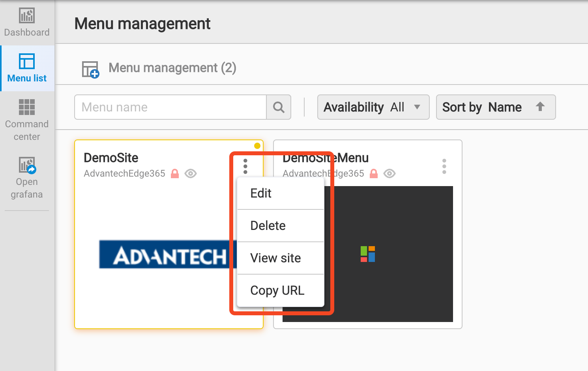This screenshot has height=371, width=588.
Task: Toggle sort direction arrow next to Name
Action: click(x=540, y=107)
